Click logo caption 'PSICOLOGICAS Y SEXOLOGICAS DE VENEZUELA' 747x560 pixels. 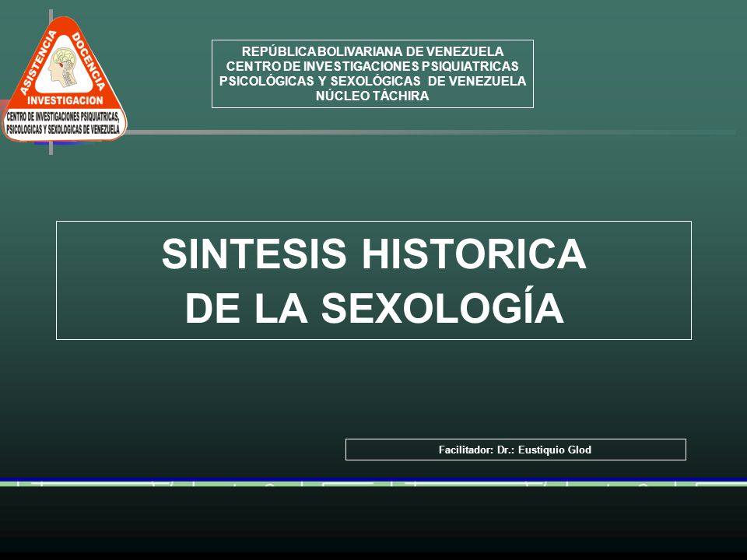pyautogui.click(x=63, y=130)
